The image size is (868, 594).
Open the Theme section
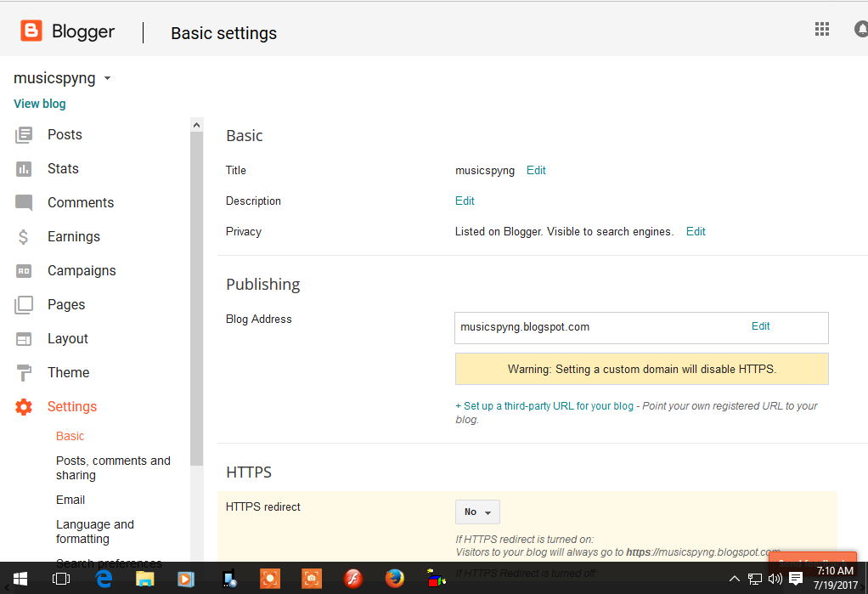point(69,372)
